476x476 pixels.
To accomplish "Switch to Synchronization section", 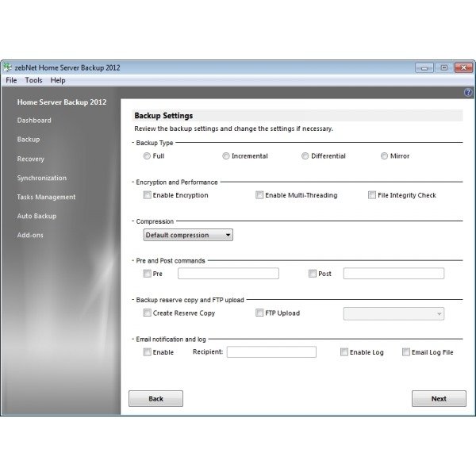I will 42,178.
